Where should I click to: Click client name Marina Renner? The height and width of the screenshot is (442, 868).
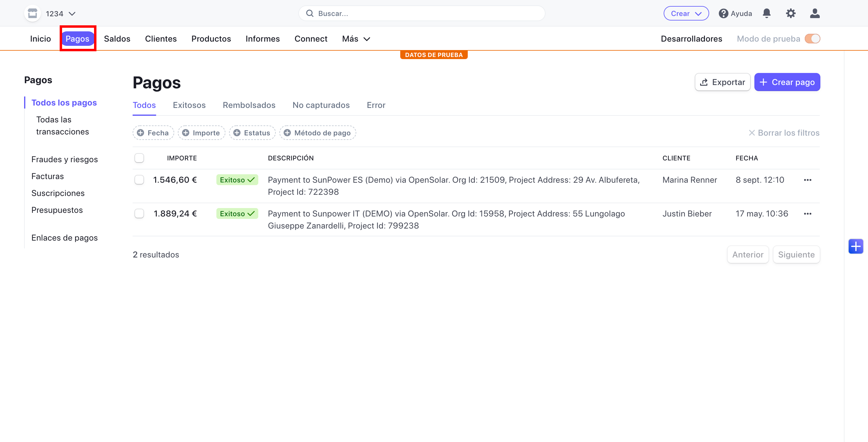click(x=689, y=180)
